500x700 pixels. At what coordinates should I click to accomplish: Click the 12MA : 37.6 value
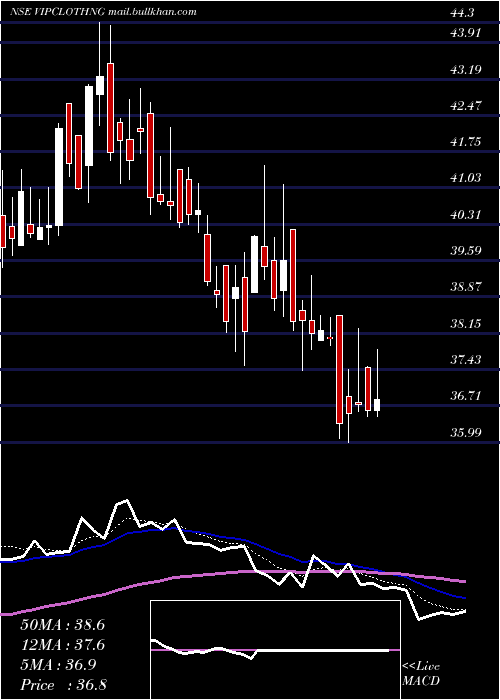pos(62,645)
